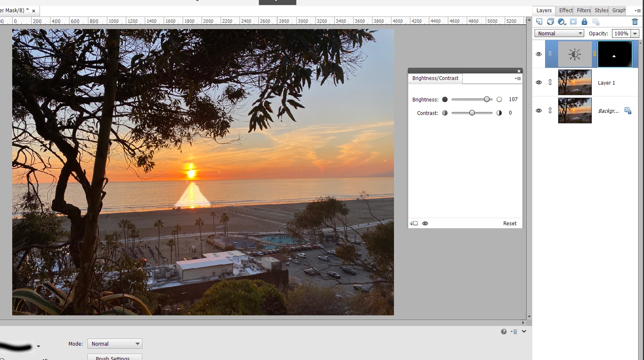Click the clip to layer icon
644x360 pixels.
414,224
